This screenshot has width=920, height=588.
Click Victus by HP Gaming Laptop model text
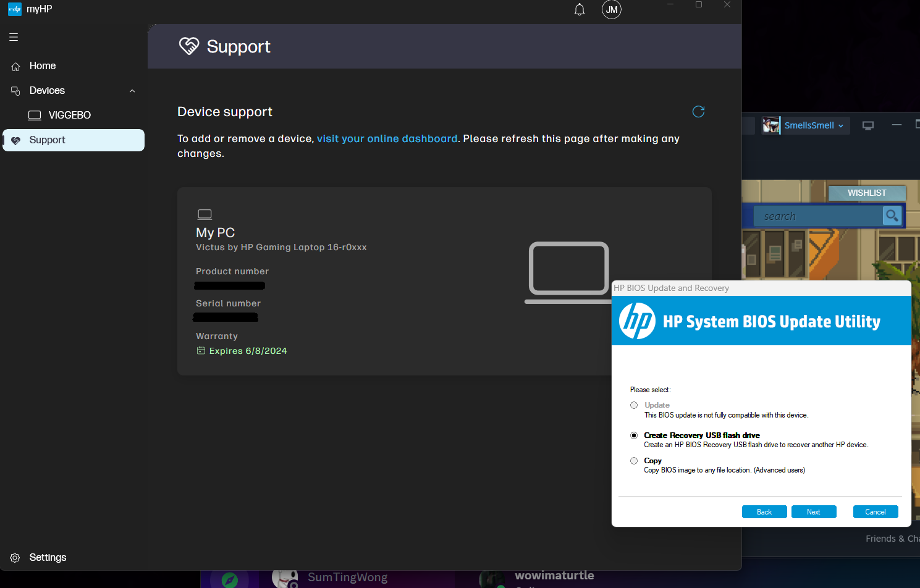[x=281, y=248]
